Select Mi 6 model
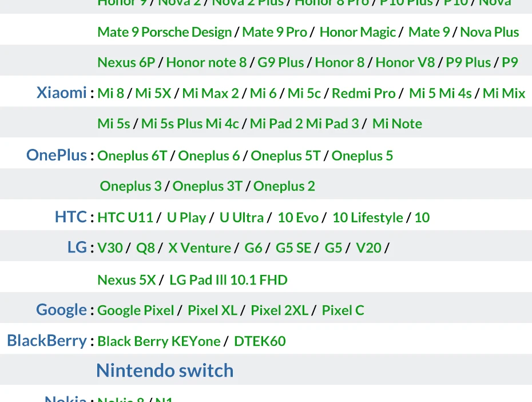 [x=263, y=93]
